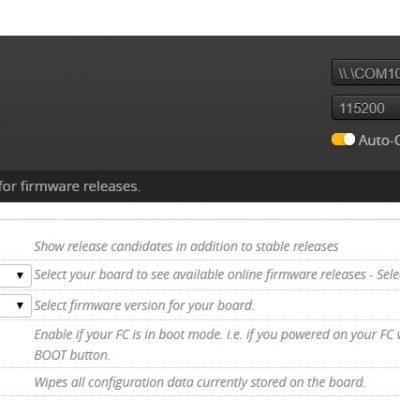Click inside the 115200 field text
This screenshot has height=400, width=400.
pos(362,108)
